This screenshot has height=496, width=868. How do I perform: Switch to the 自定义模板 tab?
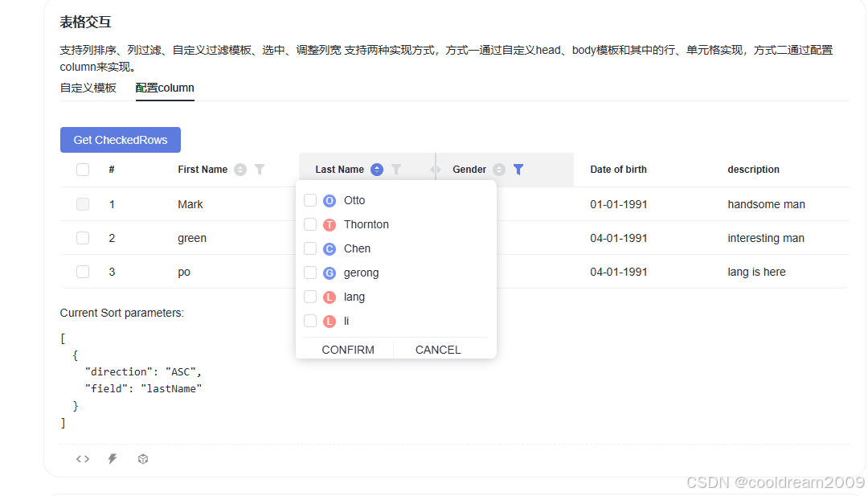click(x=88, y=88)
